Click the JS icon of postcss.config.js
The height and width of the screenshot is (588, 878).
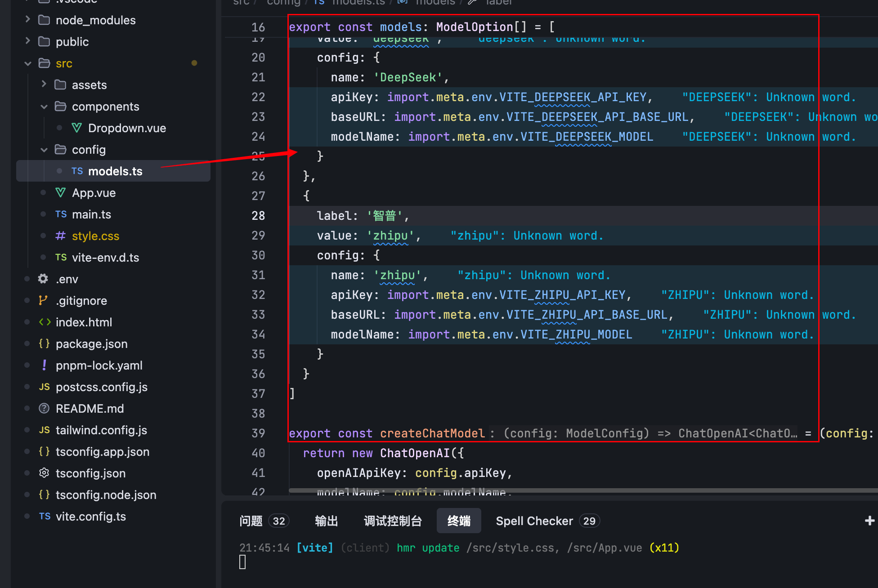point(44,387)
